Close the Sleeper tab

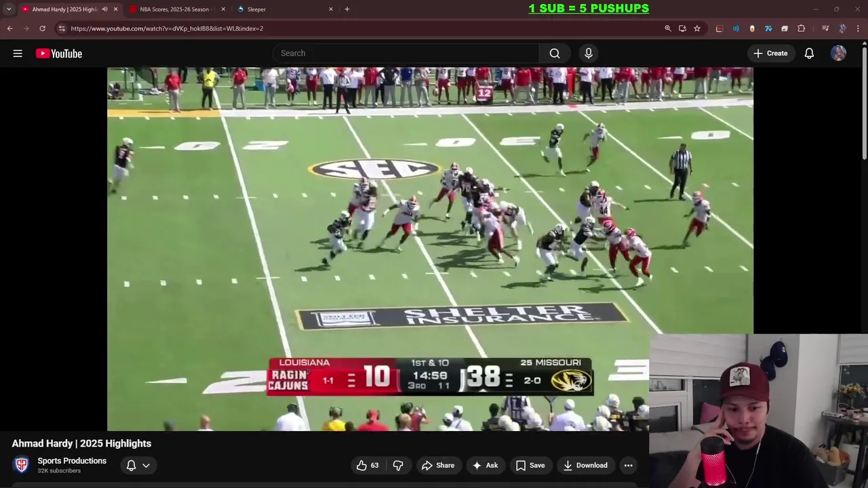331,9
